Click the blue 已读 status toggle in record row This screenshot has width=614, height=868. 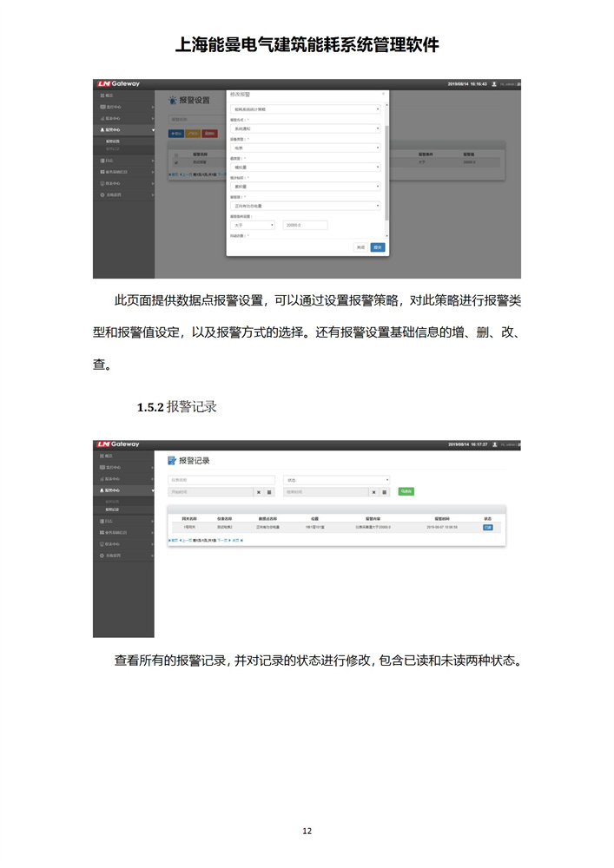tap(487, 527)
